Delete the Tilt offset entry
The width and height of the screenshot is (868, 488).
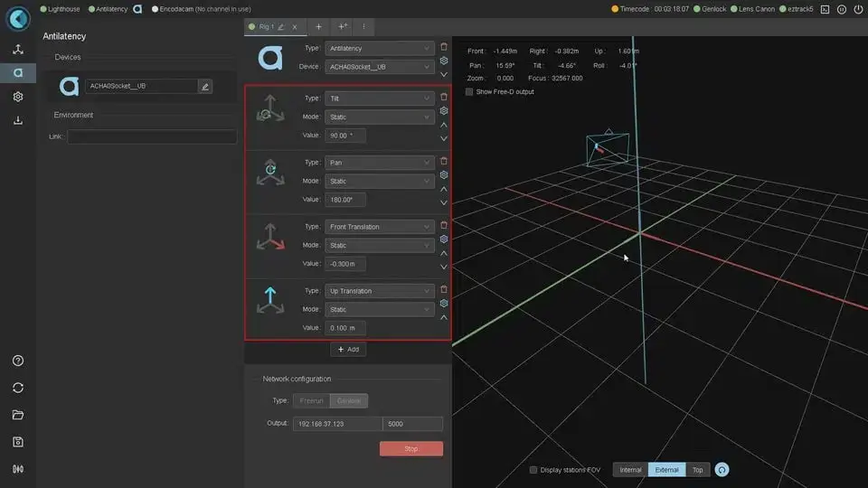[443, 97]
